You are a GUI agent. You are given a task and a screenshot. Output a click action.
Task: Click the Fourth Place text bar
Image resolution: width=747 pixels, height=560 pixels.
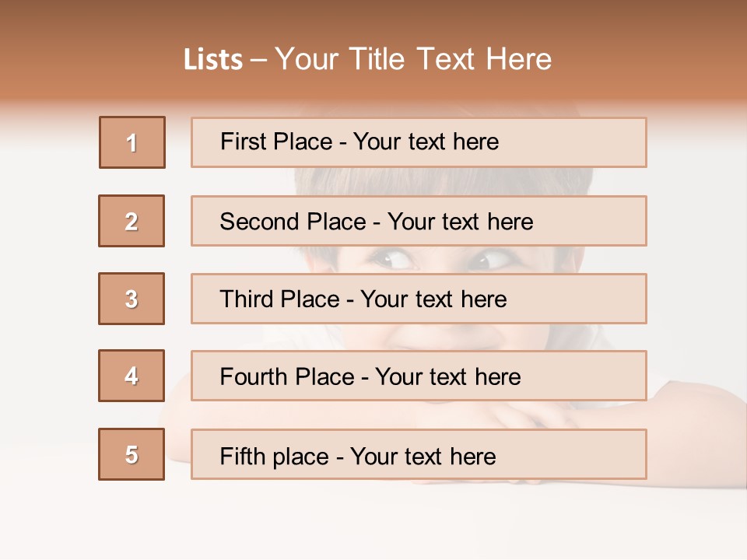tap(419, 376)
